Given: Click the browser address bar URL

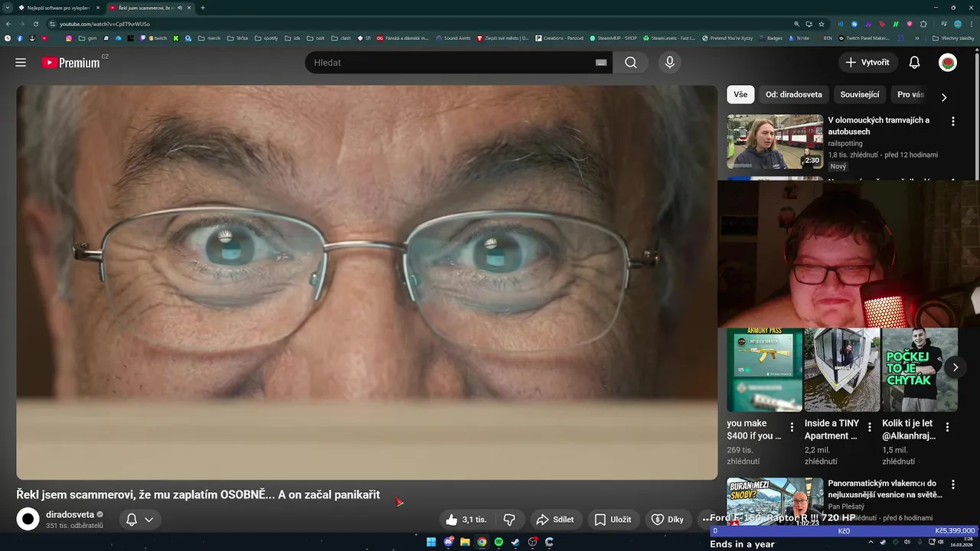Looking at the screenshot, I should tap(105, 24).
